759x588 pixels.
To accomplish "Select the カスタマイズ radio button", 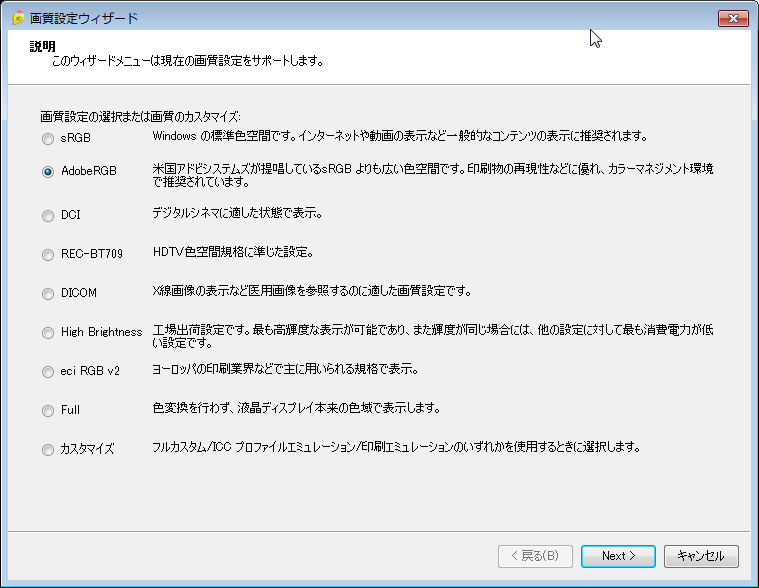I will click(x=48, y=450).
